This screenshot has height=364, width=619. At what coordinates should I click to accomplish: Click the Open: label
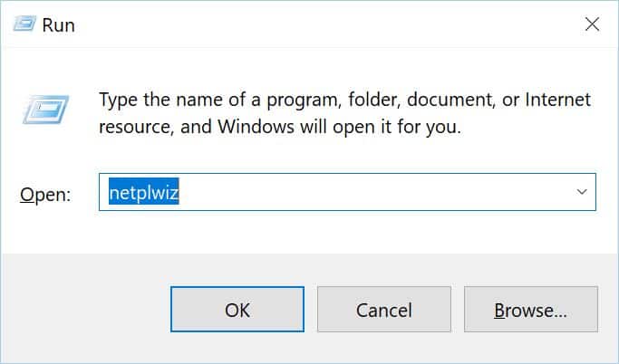[x=45, y=195]
